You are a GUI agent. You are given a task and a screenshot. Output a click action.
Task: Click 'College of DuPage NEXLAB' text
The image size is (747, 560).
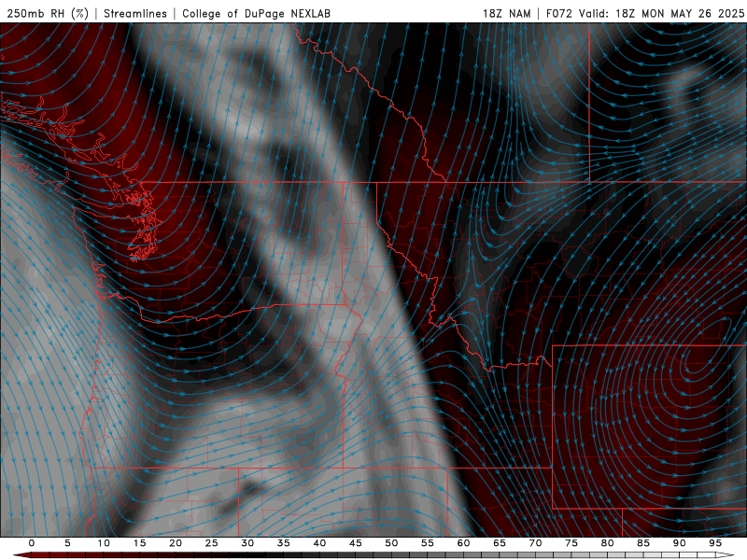[256, 13]
